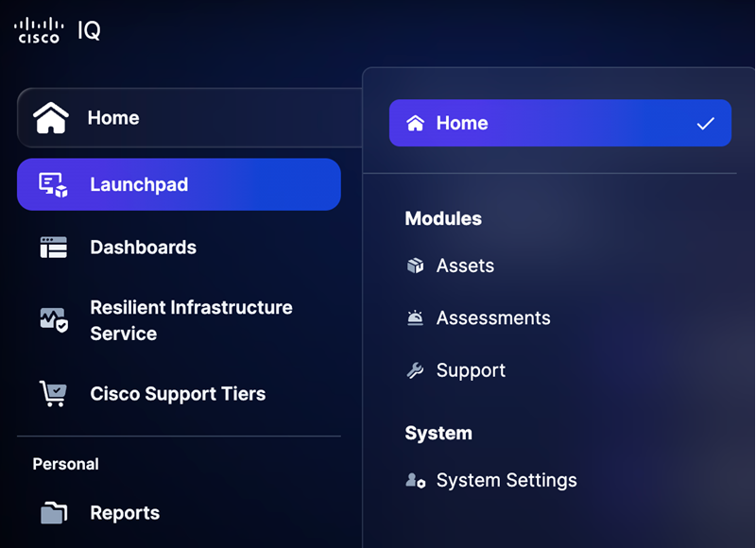Click the Resilient Infrastructure Service shield icon
756x548 pixels.
point(54,320)
